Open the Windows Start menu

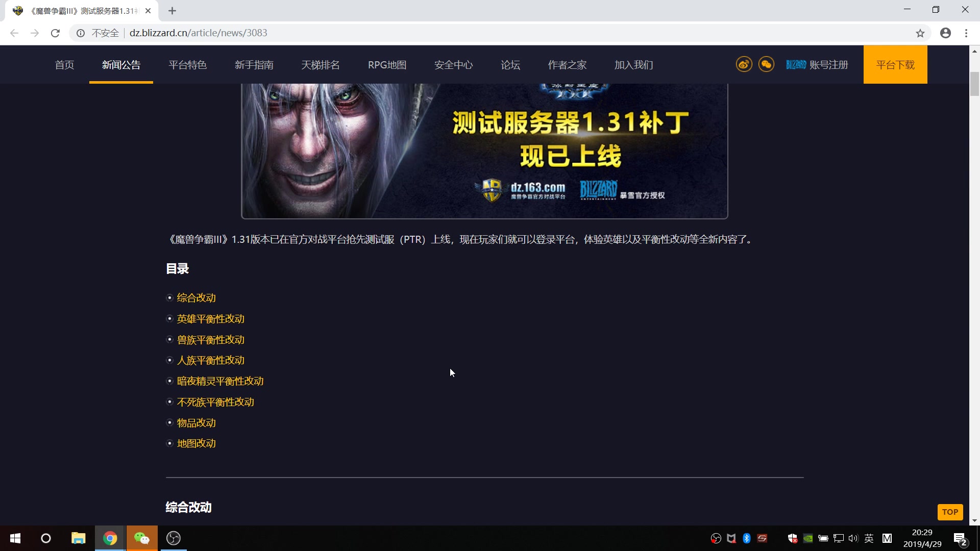click(15, 538)
